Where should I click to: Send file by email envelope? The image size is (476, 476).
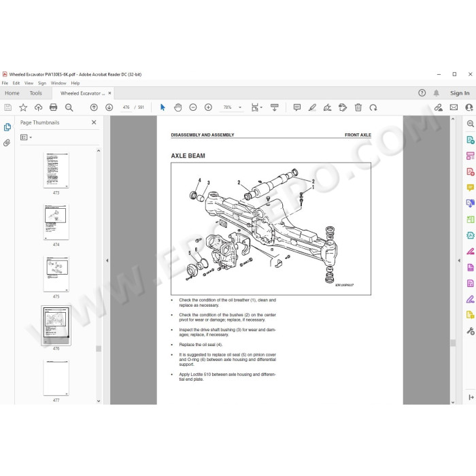tap(454, 107)
